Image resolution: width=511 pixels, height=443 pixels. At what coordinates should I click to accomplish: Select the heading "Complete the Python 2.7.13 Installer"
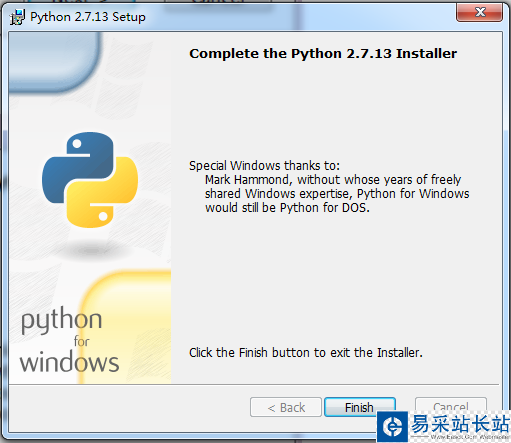pos(323,53)
